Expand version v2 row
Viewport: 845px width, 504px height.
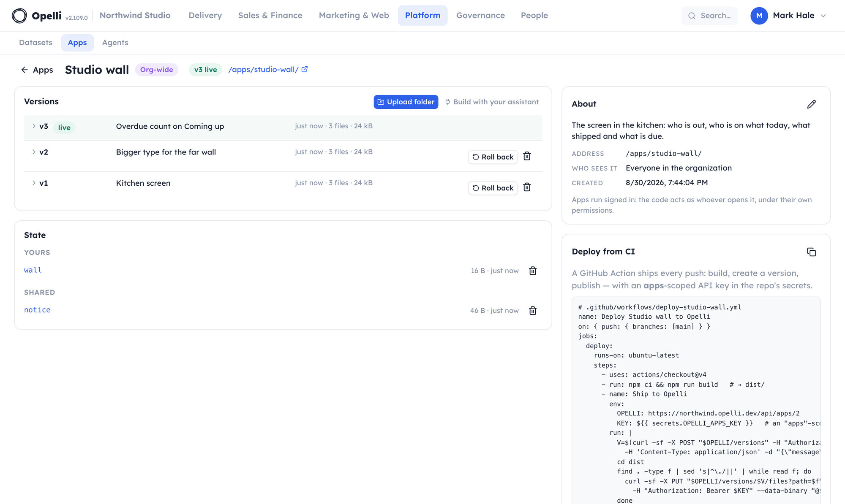click(34, 152)
